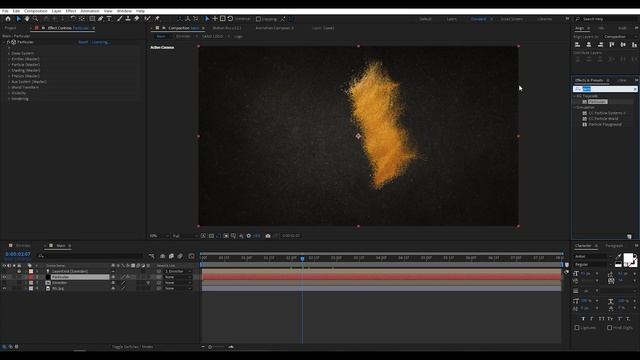Click Align Vertical Center icon in Align panel
The width and height of the screenshot is (640, 360).
pyautogui.click(x=623, y=44)
